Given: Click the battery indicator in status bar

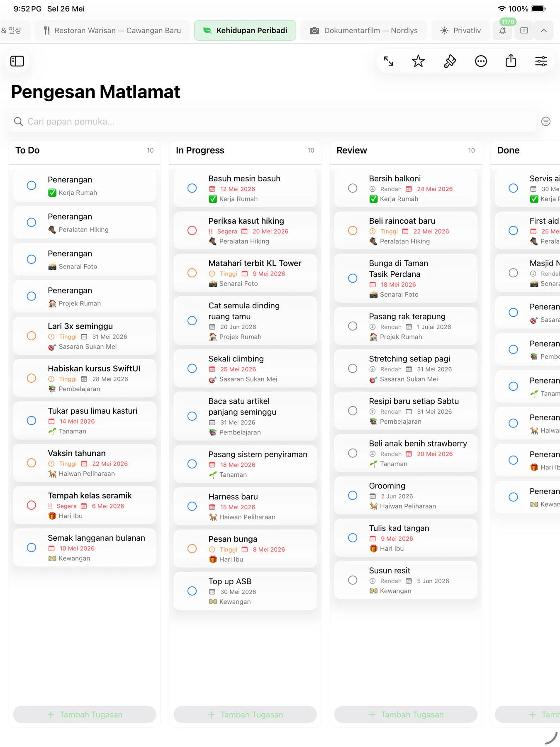Looking at the screenshot, I should 538,9.
